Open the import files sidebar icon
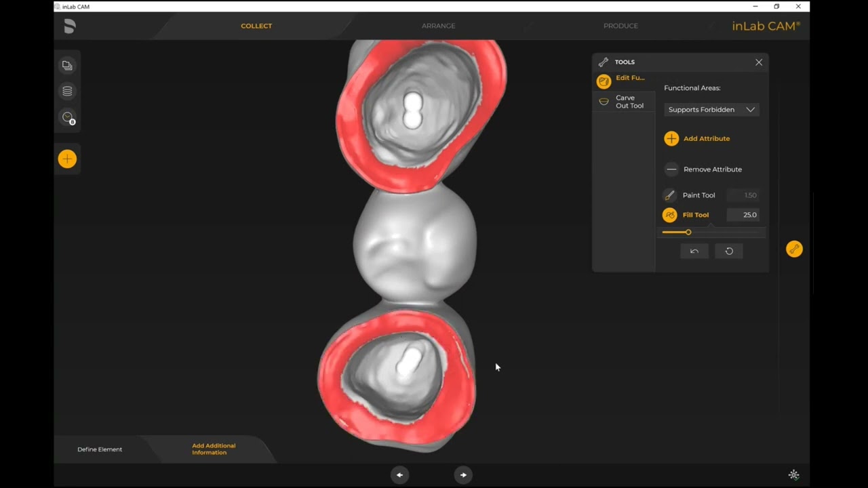 click(x=67, y=66)
